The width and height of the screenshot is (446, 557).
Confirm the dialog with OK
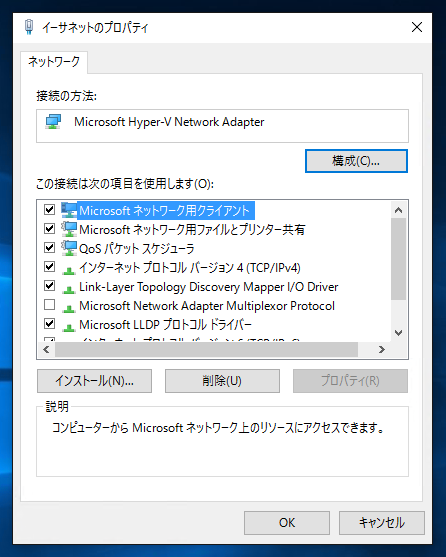(x=287, y=523)
